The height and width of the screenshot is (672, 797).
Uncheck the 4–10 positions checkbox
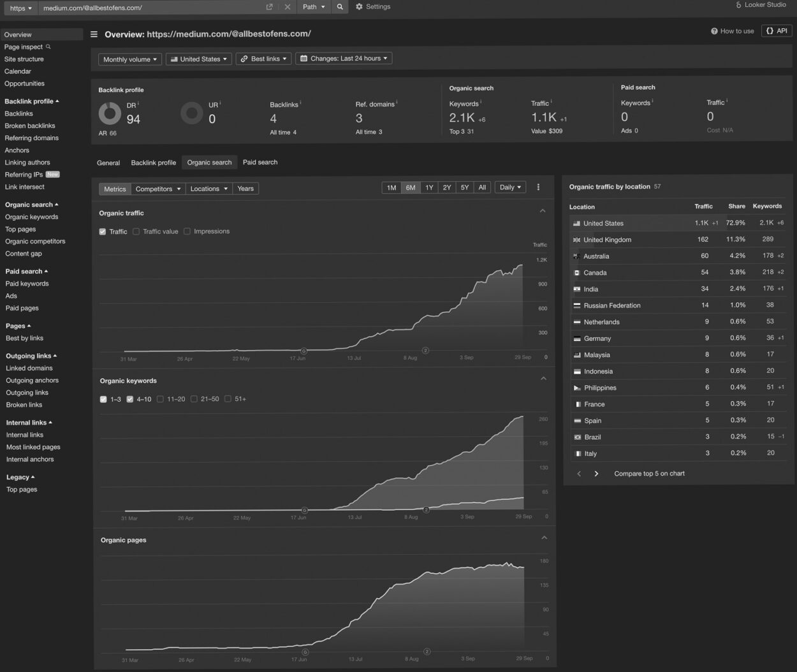[130, 399]
